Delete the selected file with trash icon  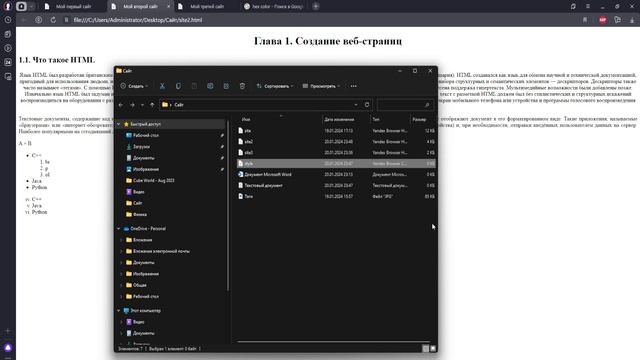(242, 86)
